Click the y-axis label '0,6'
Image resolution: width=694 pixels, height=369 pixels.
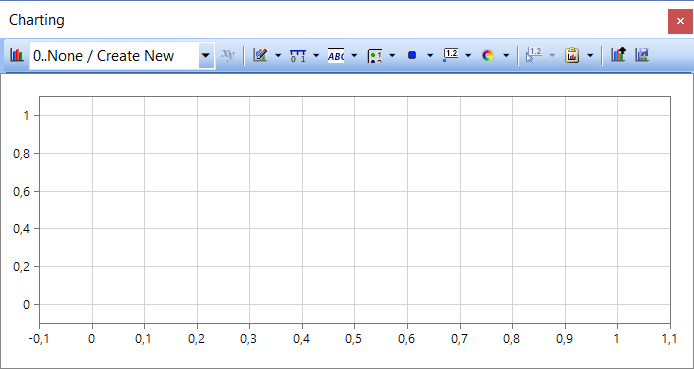21,192
